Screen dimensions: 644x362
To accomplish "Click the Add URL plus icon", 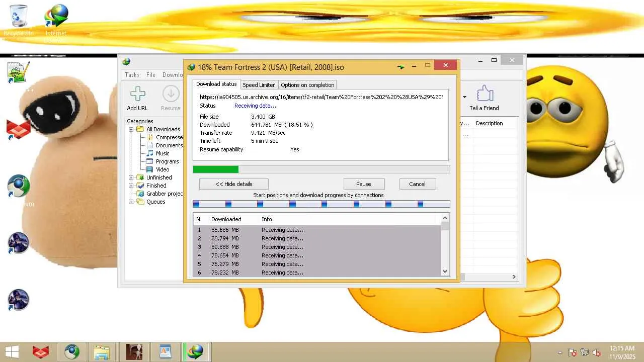I will pos(137,94).
